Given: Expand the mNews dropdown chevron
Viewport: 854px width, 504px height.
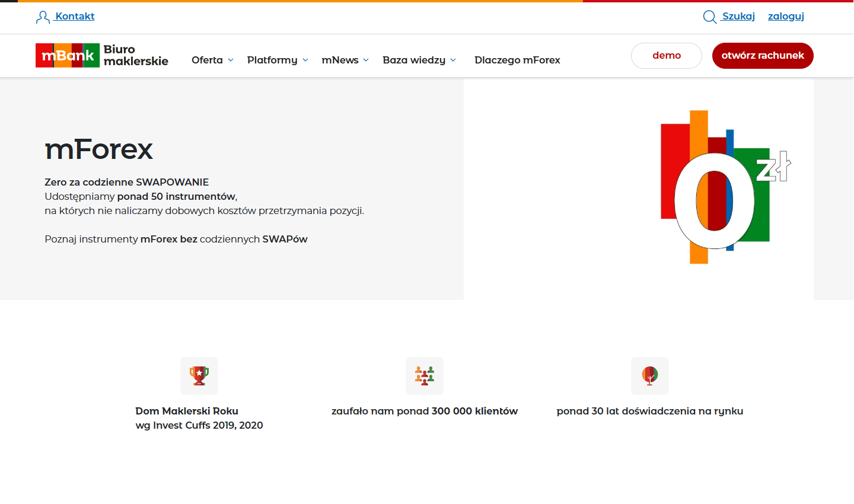Looking at the screenshot, I should click(366, 60).
